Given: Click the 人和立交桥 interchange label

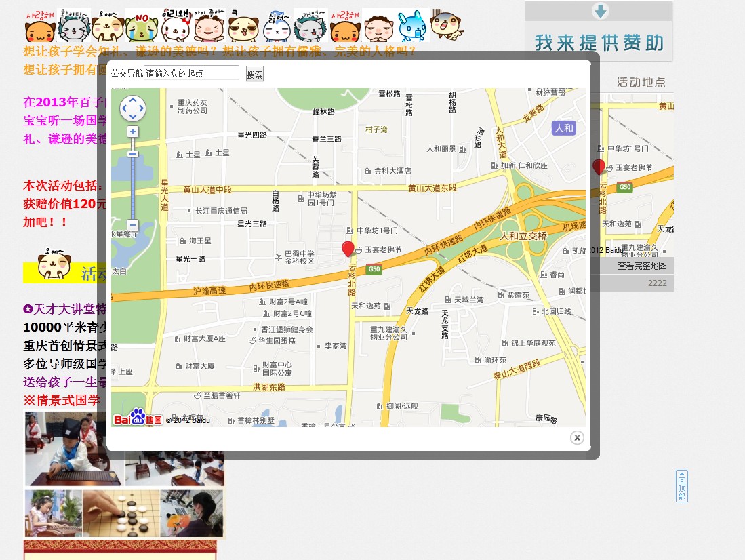Looking at the screenshot, I should click(523, 236).
